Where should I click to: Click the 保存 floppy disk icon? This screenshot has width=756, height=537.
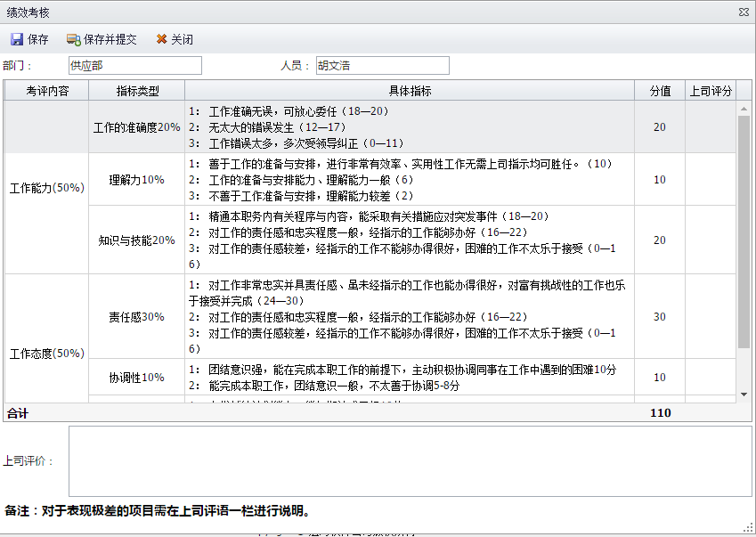pyautogui.click(x=17, y=39)
